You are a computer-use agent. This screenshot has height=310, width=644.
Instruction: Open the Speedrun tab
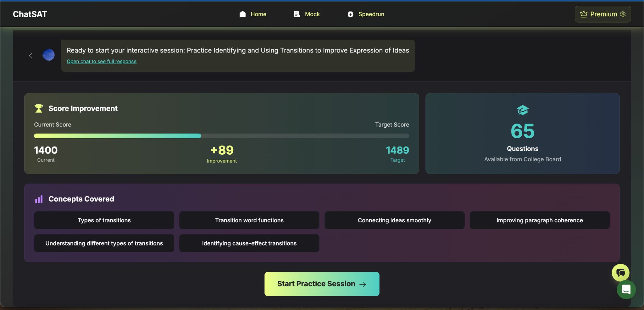pos(366,14)
